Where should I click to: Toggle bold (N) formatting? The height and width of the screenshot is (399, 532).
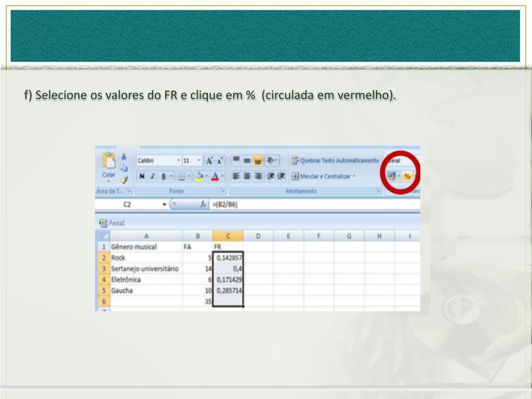[142, 177]
